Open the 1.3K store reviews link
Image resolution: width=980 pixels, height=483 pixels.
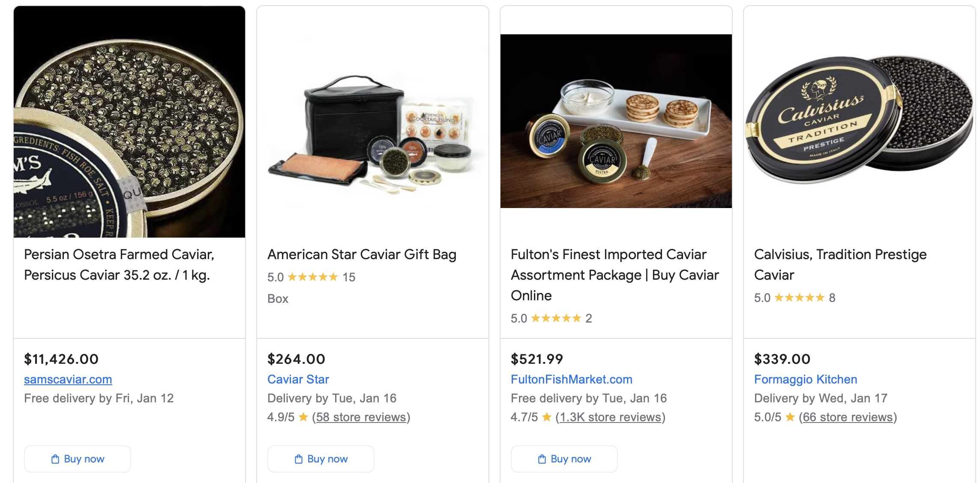[610, 417]
